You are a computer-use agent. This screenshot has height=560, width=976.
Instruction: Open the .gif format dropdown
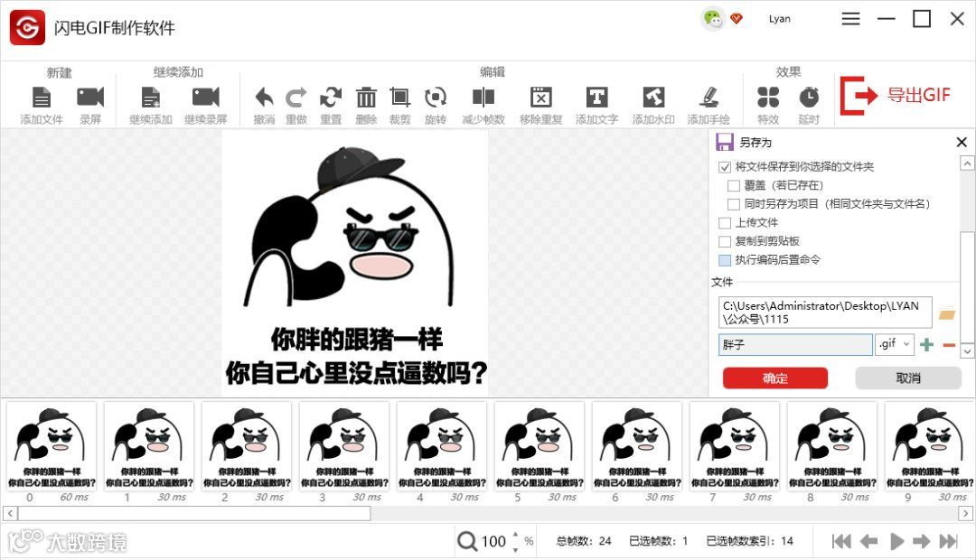click(895, 344)
